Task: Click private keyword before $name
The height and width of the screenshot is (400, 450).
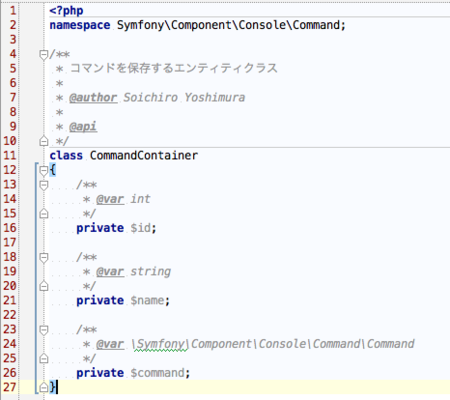Action: coord(100,301)
